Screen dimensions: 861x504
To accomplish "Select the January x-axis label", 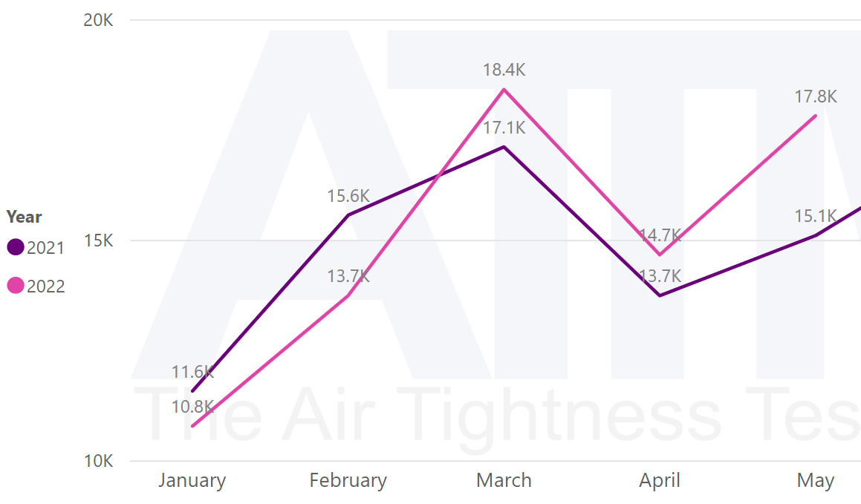I will tap(192, 480).
